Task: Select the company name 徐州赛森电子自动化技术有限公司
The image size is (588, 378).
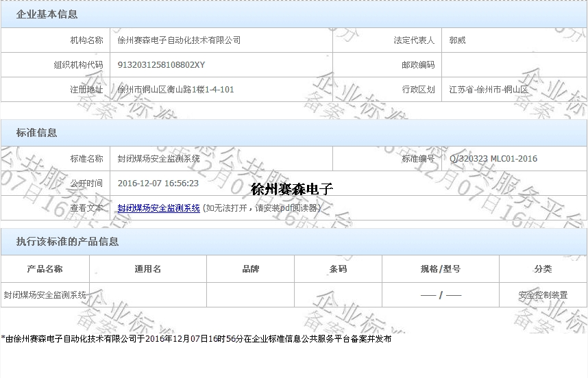Action: (179, 40)
